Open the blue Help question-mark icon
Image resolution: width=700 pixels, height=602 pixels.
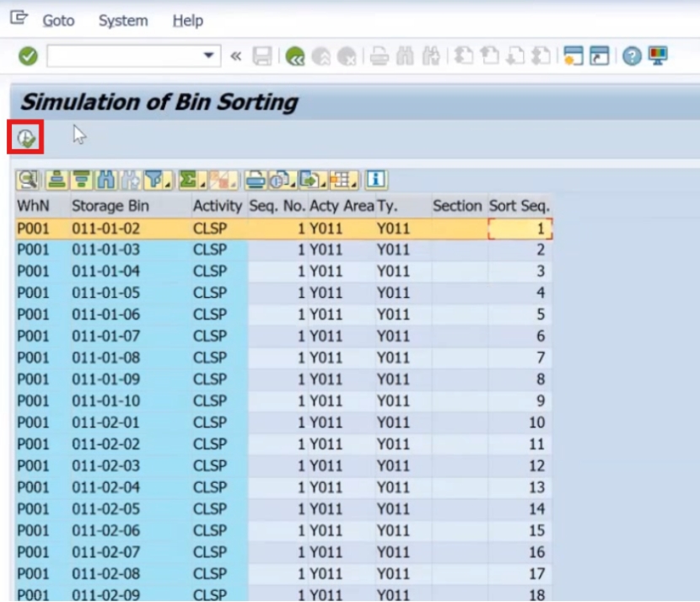(632, 56)
